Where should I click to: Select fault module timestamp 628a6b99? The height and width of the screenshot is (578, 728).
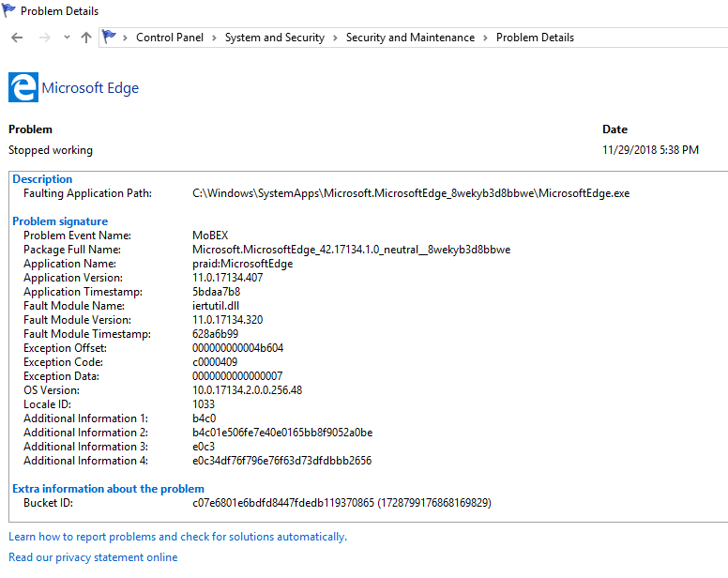tap(216, 334)
